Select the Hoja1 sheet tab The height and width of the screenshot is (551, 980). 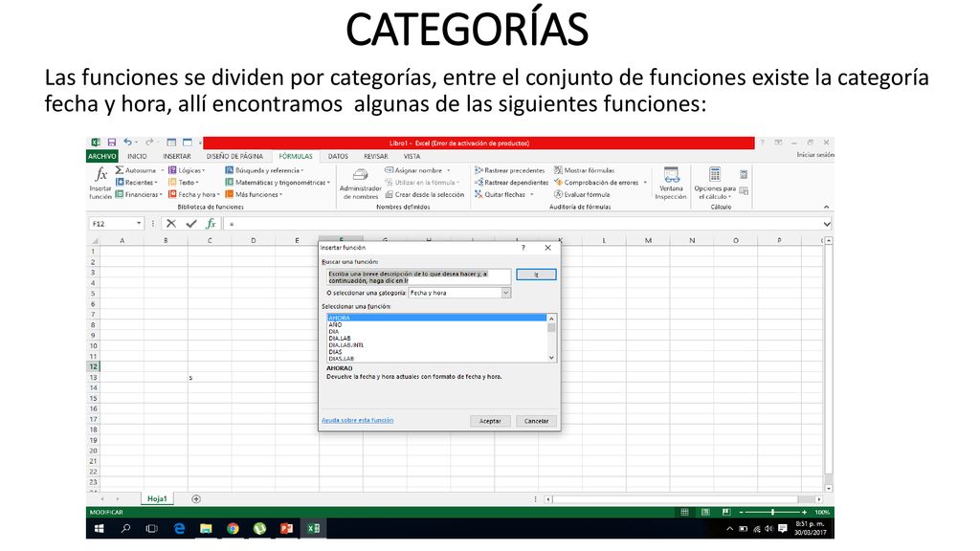click(157, 498)
